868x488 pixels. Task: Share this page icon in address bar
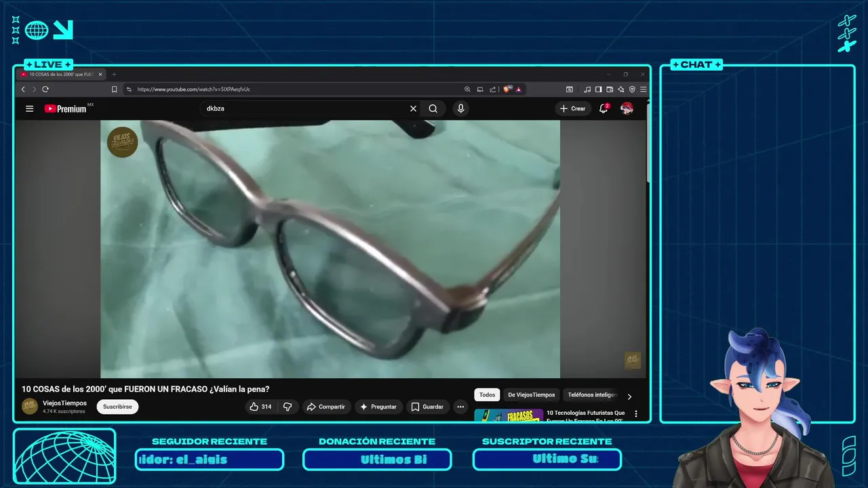(x=493, y=89)
